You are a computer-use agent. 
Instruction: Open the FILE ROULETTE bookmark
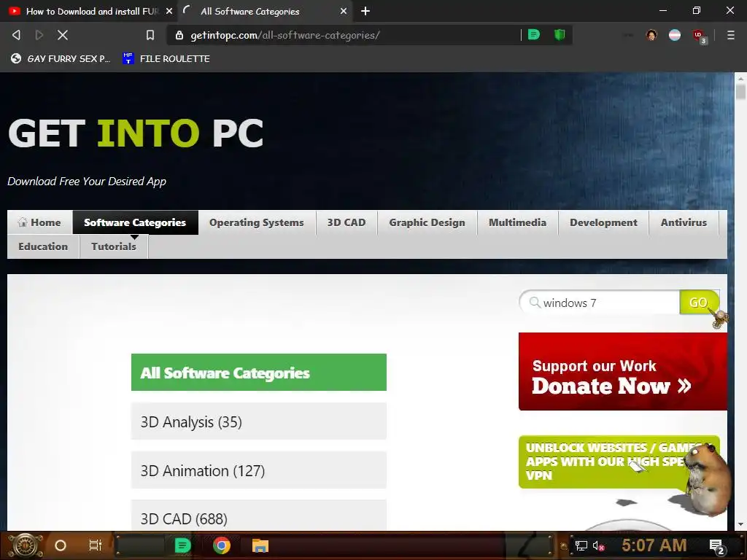tap(166, 58)
